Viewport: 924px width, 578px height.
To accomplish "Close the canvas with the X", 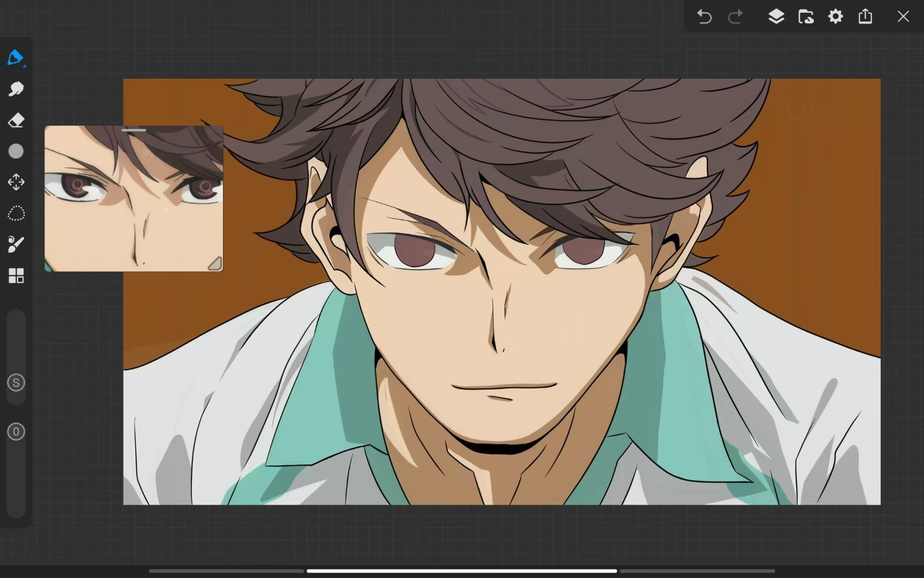I will click(903, 17).
